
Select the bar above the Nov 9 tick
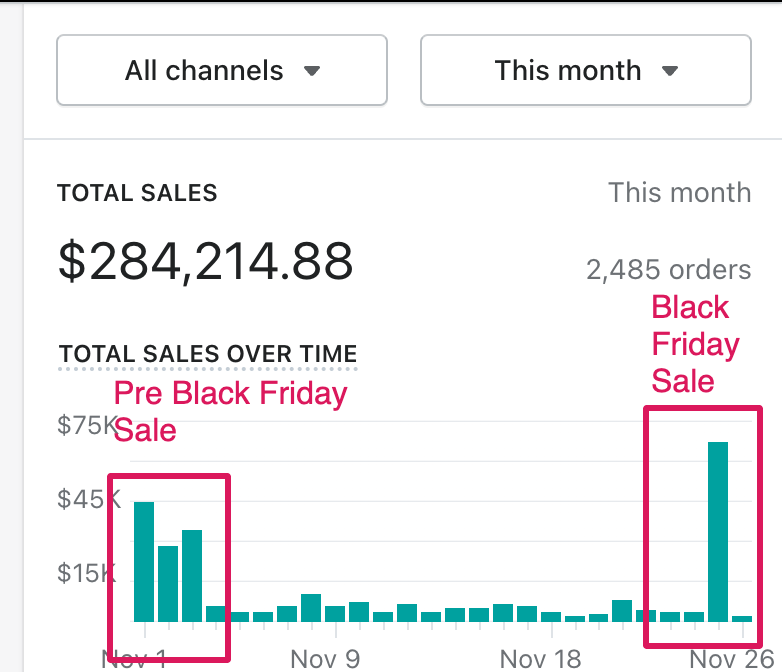click(x=335, y=613)
